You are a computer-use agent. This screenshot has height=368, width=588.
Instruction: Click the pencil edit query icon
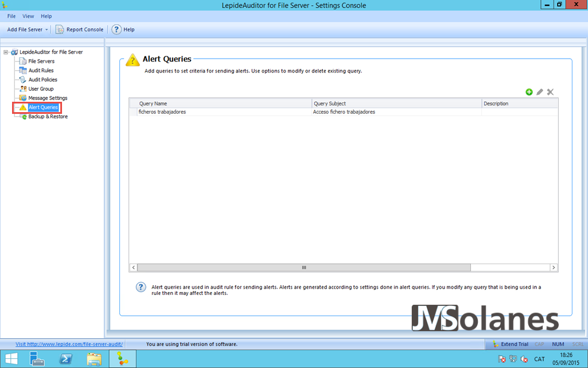tap(540, 92)
